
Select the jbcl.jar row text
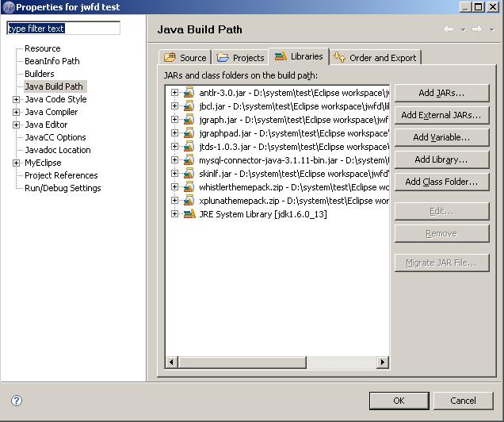[294, 106]
